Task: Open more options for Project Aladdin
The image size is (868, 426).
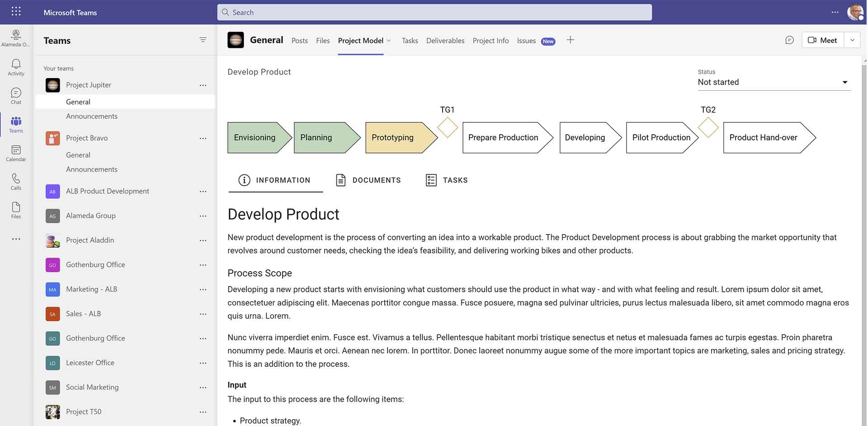Action: [203, 240]
